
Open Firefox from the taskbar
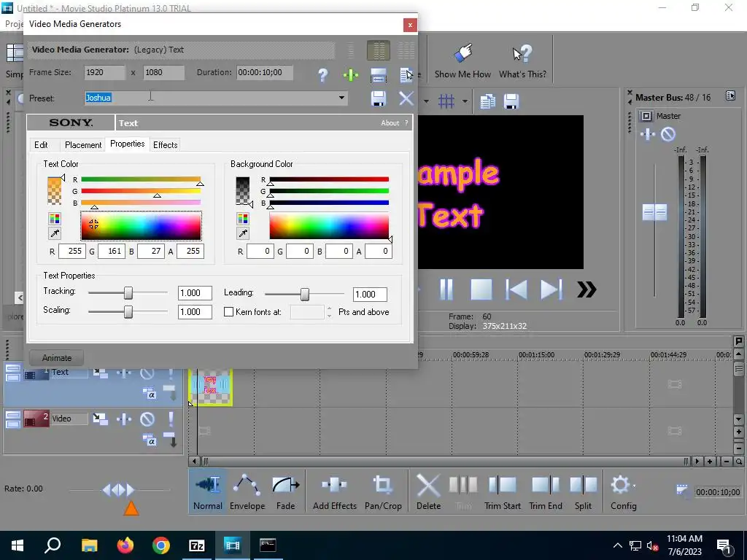point(125,545)
